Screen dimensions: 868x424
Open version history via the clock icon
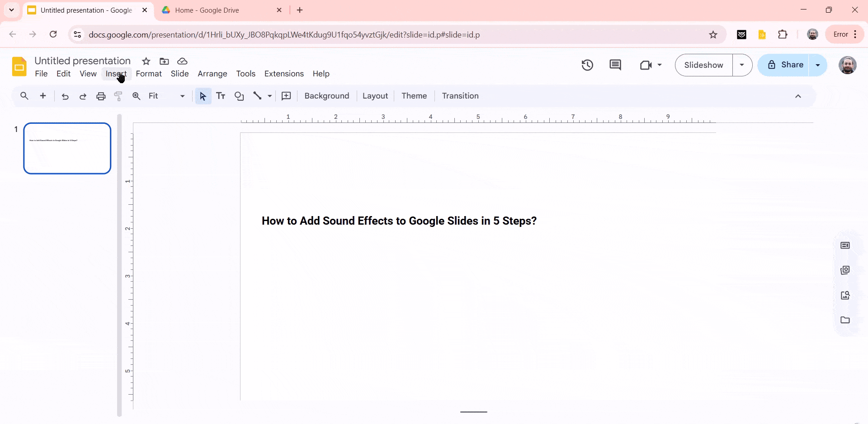587,65
